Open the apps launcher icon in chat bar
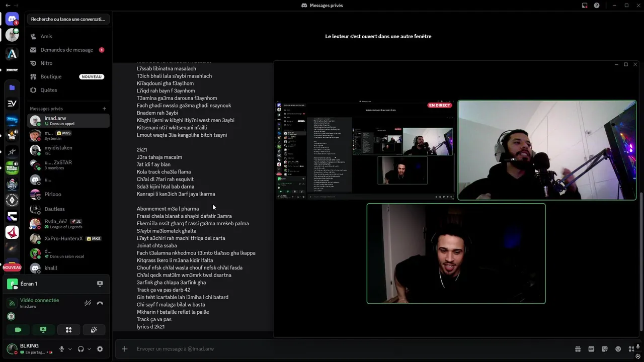 pos(631,349)
